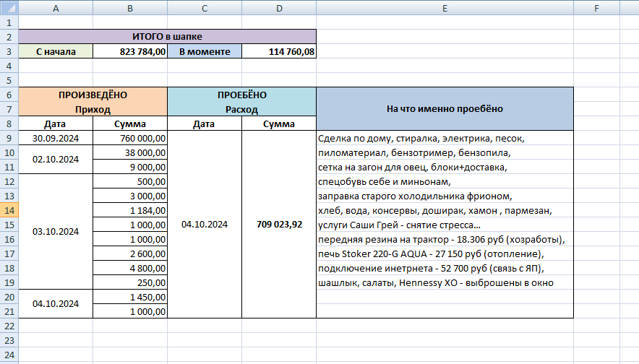The height and width of the screenshot is (364, 639).
Task: Select column B header
Action: tap(130, 8)
